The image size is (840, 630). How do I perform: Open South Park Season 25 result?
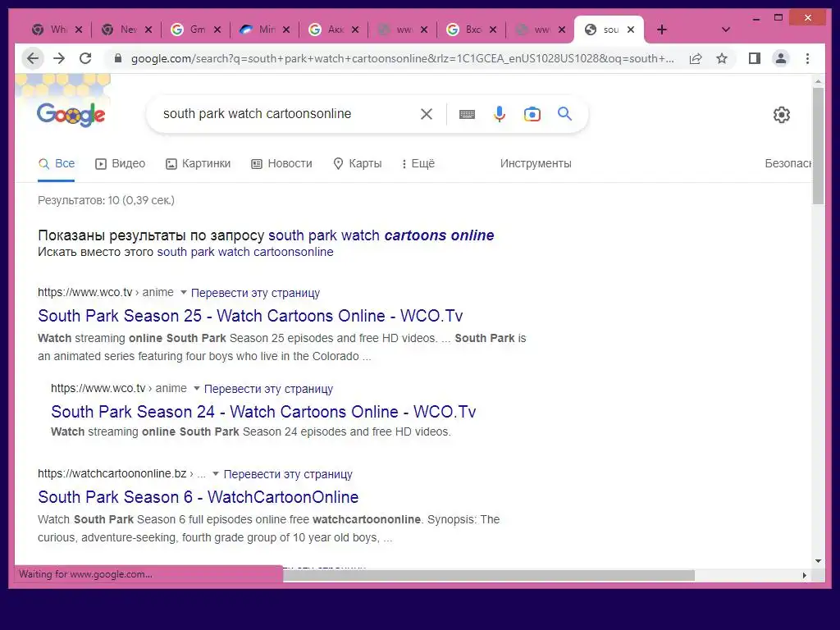pyautogui.click(x=250, y=316)
